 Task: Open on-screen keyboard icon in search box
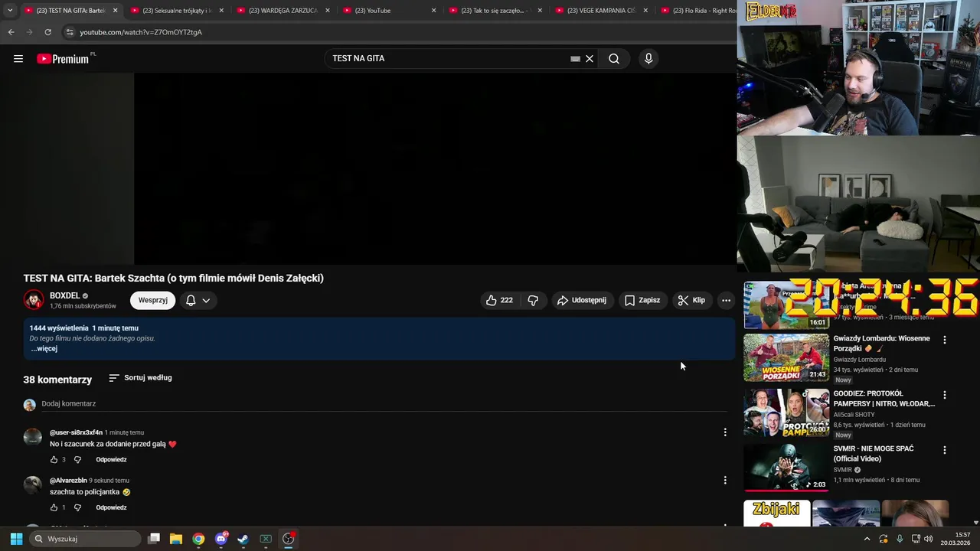point(575,59)
